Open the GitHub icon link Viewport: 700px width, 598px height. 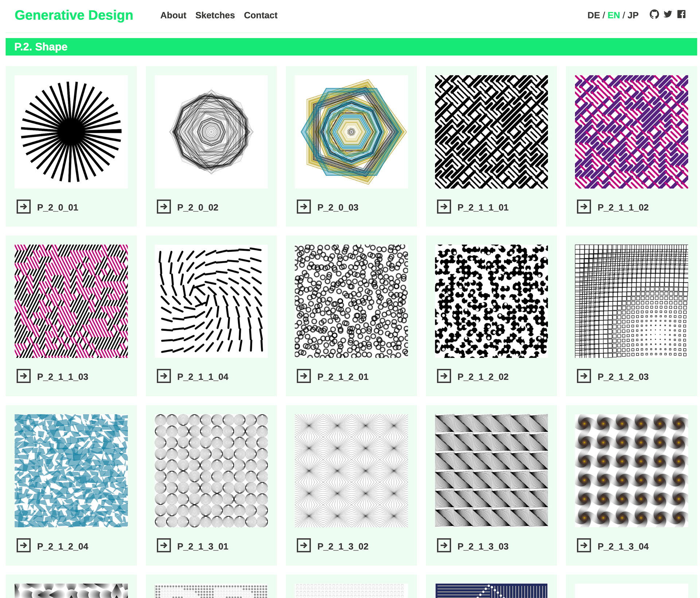coord(654,14)
